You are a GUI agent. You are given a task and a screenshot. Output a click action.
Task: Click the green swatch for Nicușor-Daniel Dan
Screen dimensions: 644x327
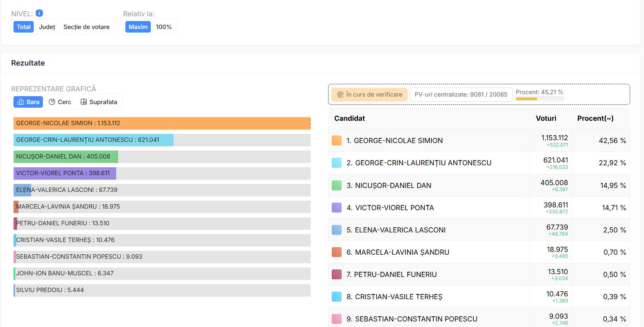pyautogui.click(x=336, y=186)
